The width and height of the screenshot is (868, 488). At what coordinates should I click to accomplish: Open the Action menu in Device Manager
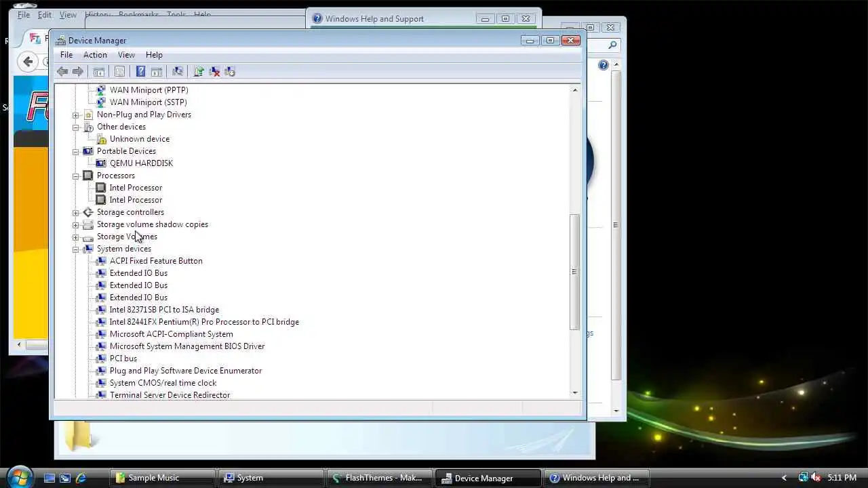point(95,55)
